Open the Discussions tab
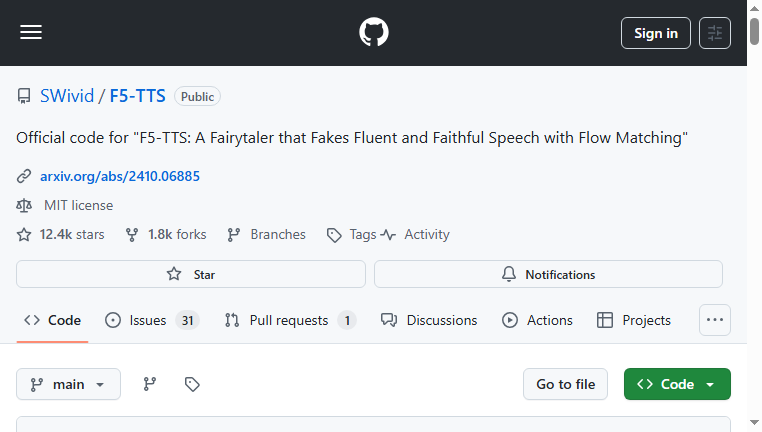Screen dimensions: 762x432 point(429,320)
